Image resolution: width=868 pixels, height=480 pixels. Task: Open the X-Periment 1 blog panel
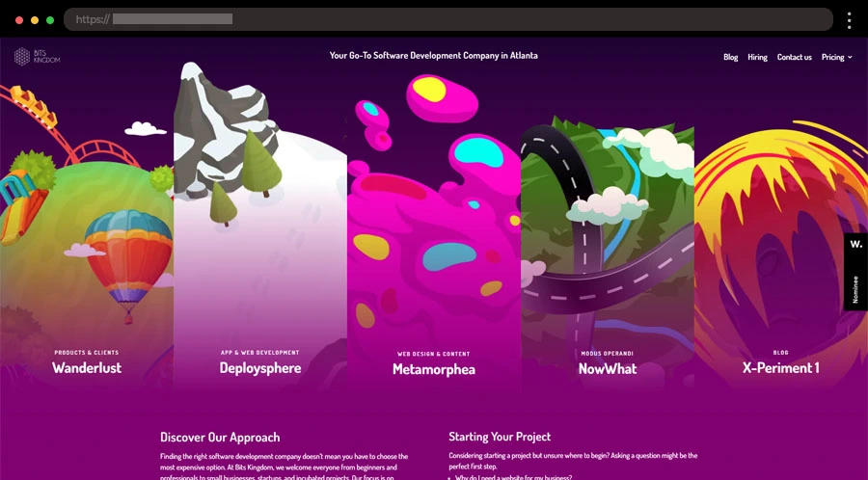(x=781, y=367)
